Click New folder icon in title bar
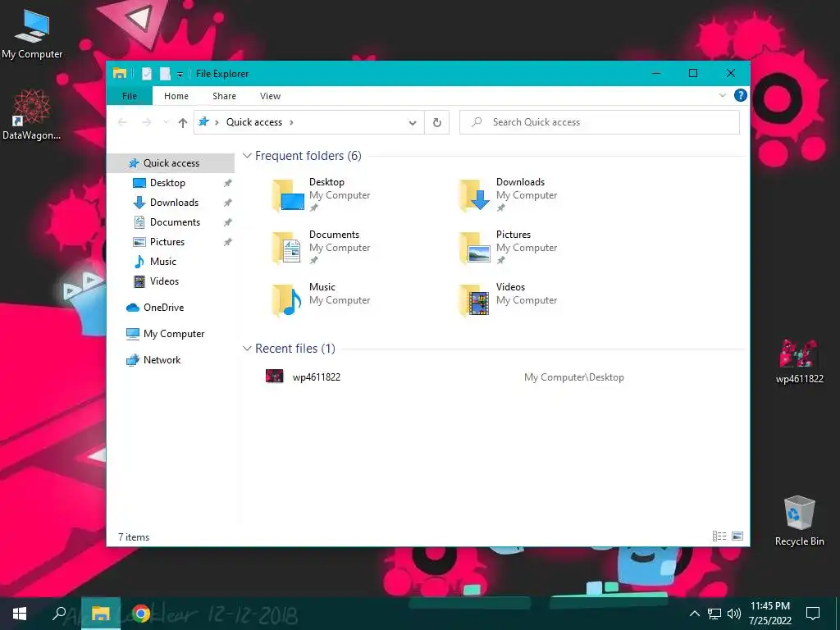 [164, 73]
